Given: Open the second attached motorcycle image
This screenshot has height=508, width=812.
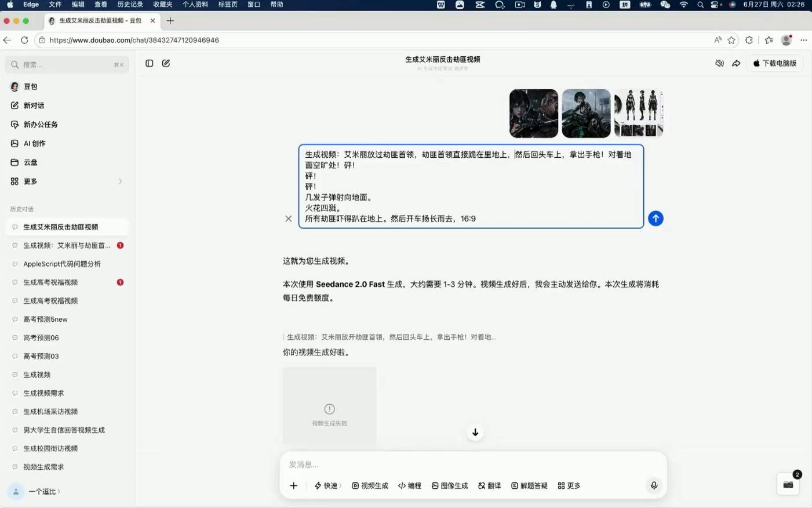Looking at the screenshot, I should pyautogui.click(x=586, y=113).
